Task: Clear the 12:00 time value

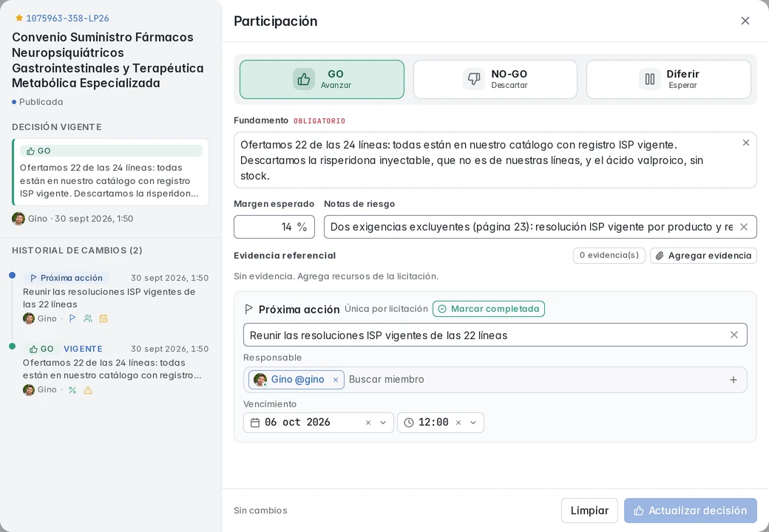Action: [458, 422]
